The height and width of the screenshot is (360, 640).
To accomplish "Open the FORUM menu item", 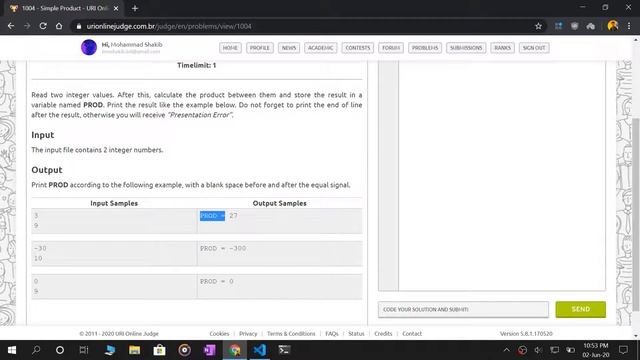I will pos(391,48).
